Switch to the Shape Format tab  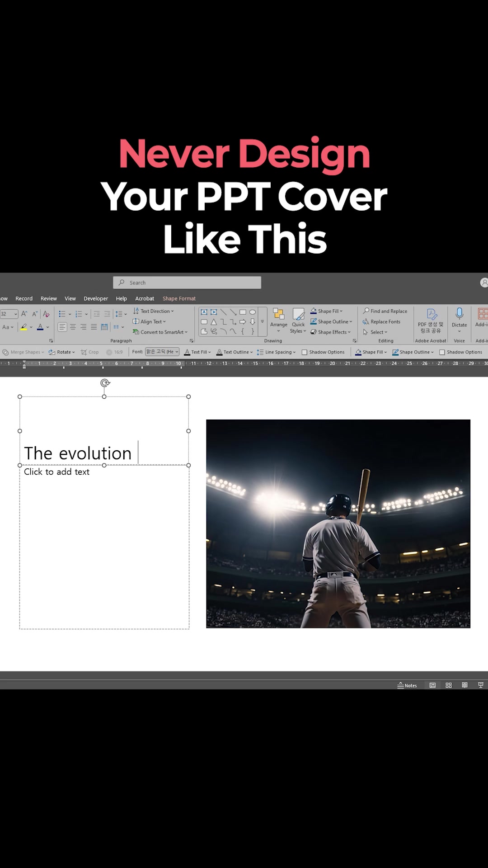tap(179, 298)
